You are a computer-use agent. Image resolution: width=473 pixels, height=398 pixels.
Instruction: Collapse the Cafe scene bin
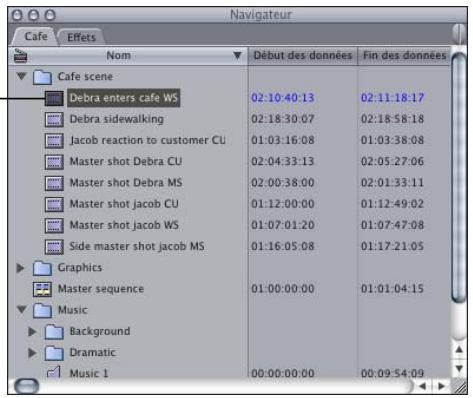coord(22,76)
